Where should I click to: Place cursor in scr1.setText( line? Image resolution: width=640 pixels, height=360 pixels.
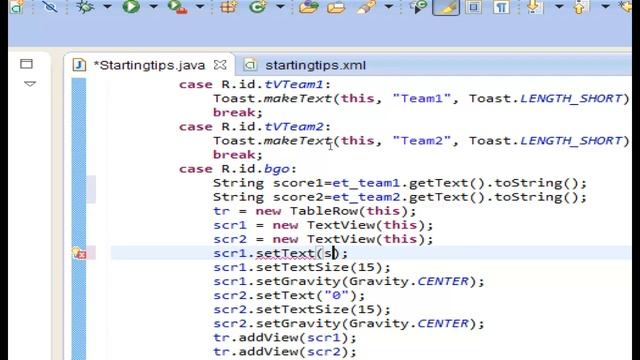[x=280, y=253]
